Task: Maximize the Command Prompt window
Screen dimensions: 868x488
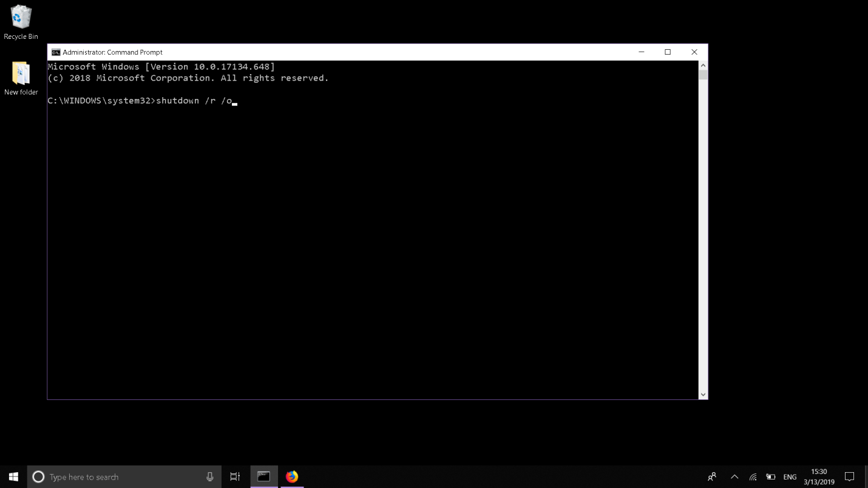Action: click(668, 52)
